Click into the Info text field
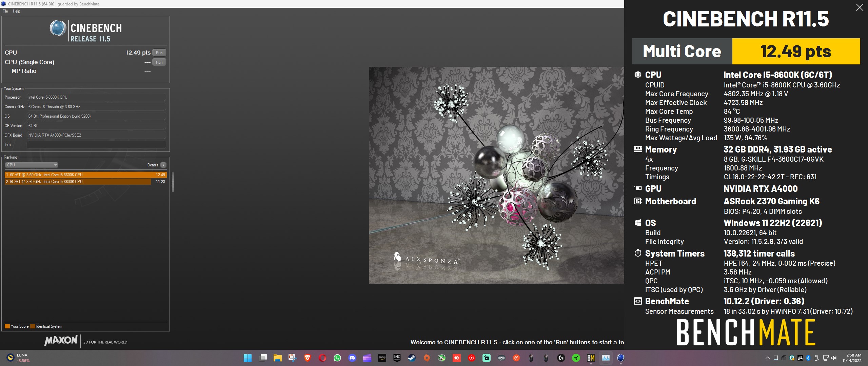 96,145
